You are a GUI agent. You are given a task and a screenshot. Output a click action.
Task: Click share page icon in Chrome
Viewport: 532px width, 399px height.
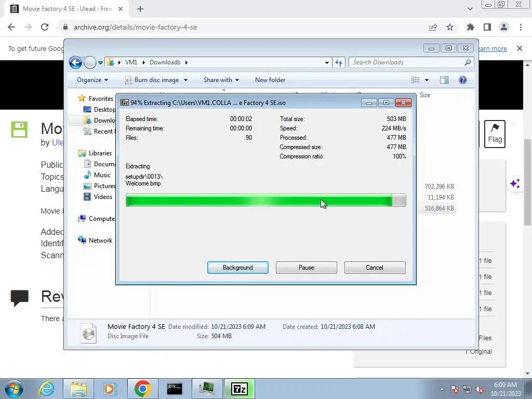click(x=433, y=27)
